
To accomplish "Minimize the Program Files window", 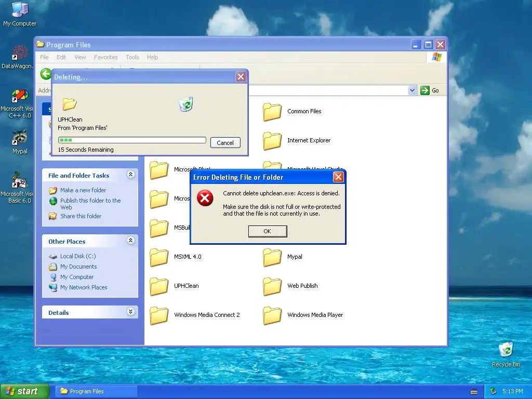I will tap(416, 45).
